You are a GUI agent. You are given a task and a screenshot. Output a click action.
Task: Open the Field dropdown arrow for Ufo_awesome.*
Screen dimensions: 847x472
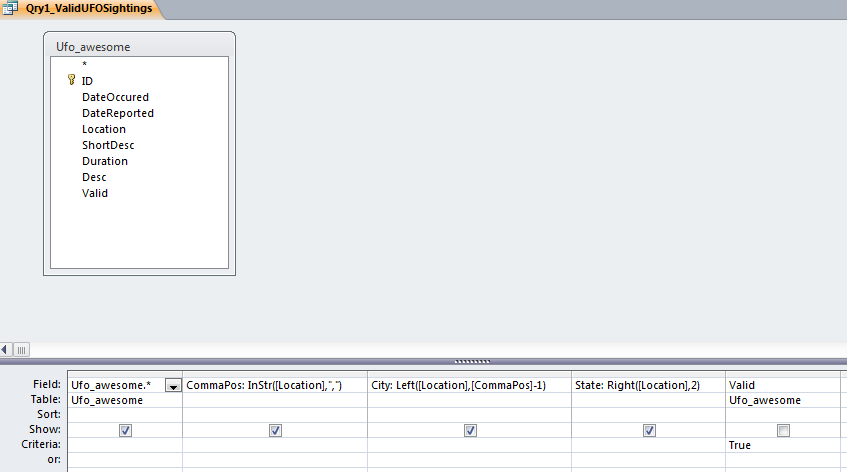[174, 385]
